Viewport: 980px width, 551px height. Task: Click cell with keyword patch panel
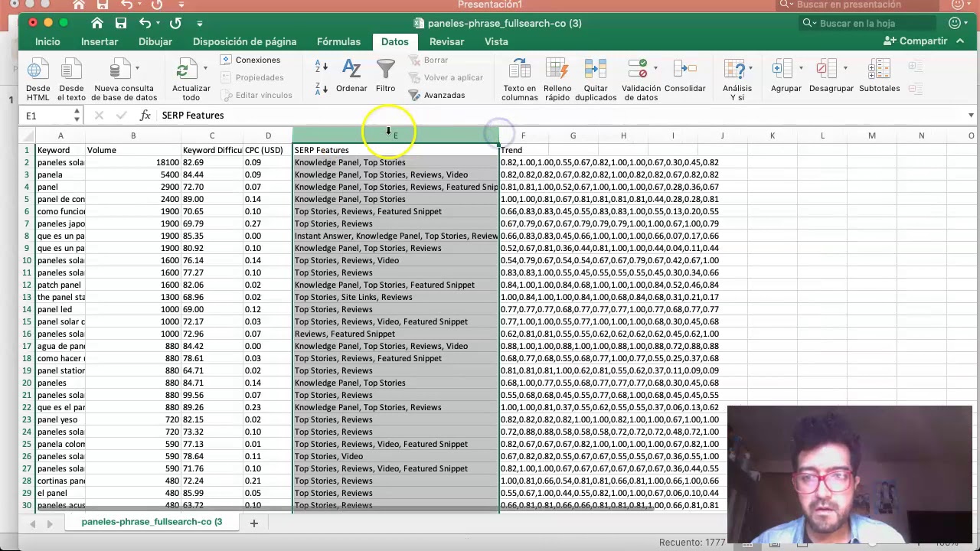point(60,285)
